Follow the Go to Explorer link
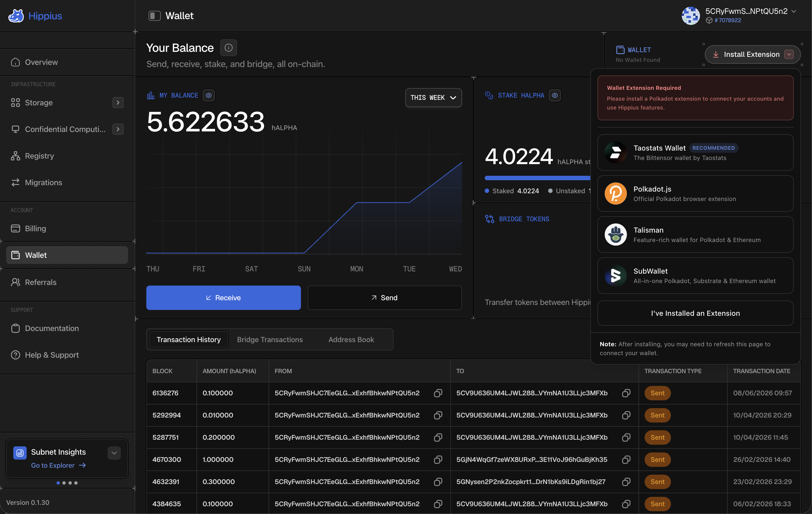The width and height of the screenshot is (812, 514). (x=58, y=465)
